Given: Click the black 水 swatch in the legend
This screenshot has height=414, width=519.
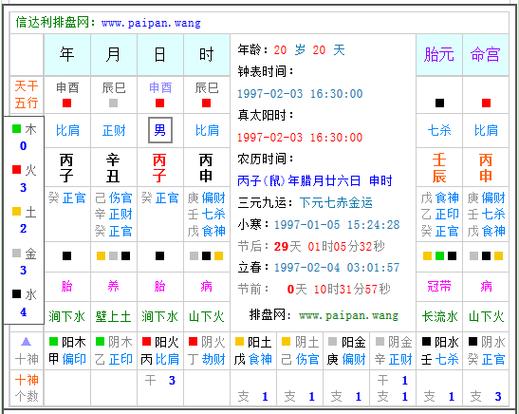Looking at the screenshot, I should tap(17, 294).
